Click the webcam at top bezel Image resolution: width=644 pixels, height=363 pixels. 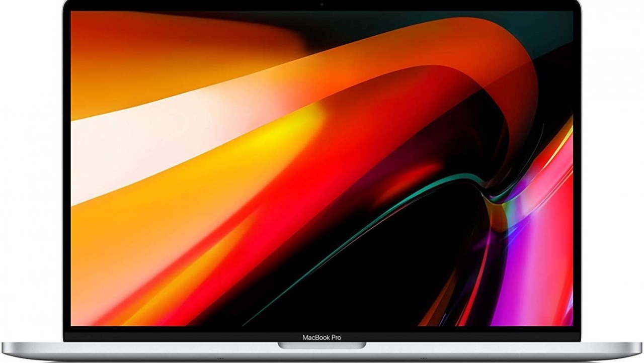[321, 5]
